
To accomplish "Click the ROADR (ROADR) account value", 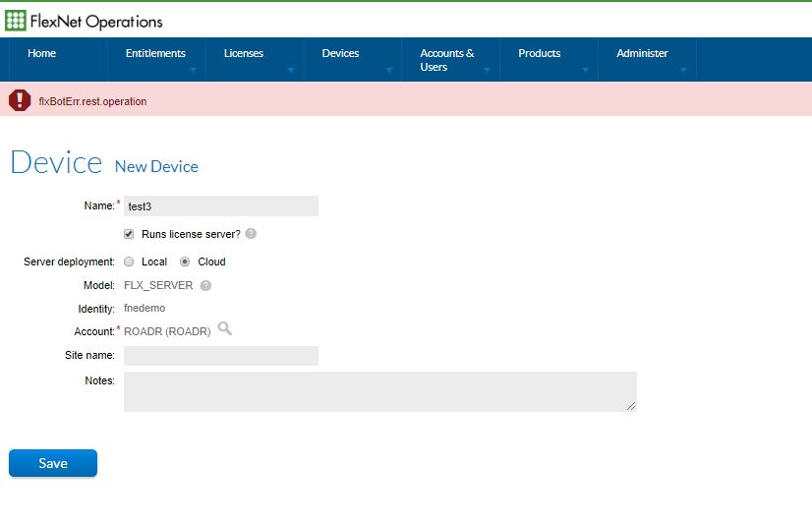I will 167,331.
